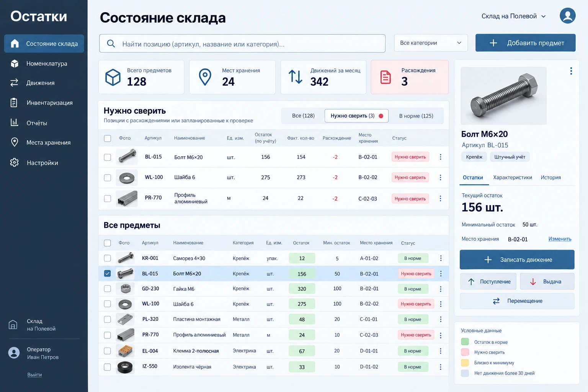This screenshot has height=392, width=588.
Task: Select the Нужно сверить (3) filter tab
Action: coord(356,116)
